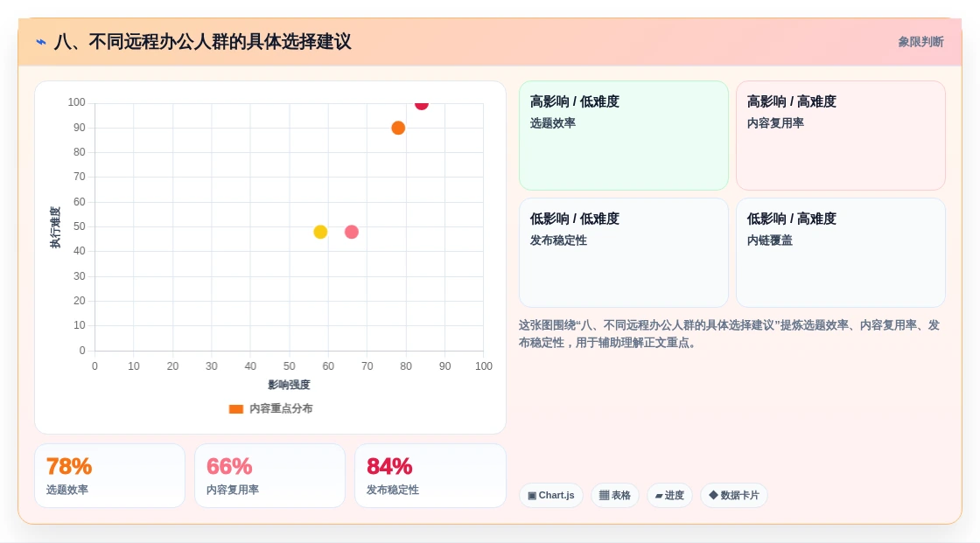Screen dimensions: 980x543
Task: Click the 发布稳定性 text in quadrant card
Action: click(558, 240)
